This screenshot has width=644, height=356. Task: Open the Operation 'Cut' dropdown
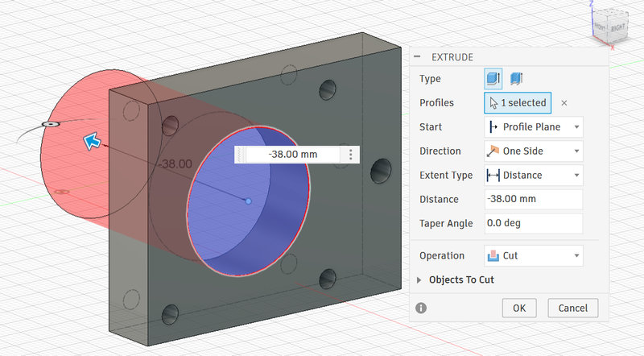[534, 255]
